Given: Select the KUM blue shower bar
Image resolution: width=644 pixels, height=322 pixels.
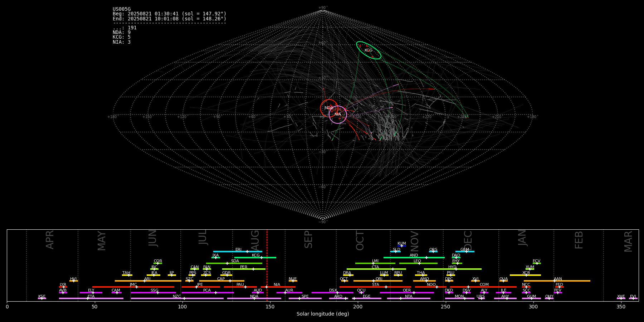Looking at the screenshot, I should (x=402, y=246).
